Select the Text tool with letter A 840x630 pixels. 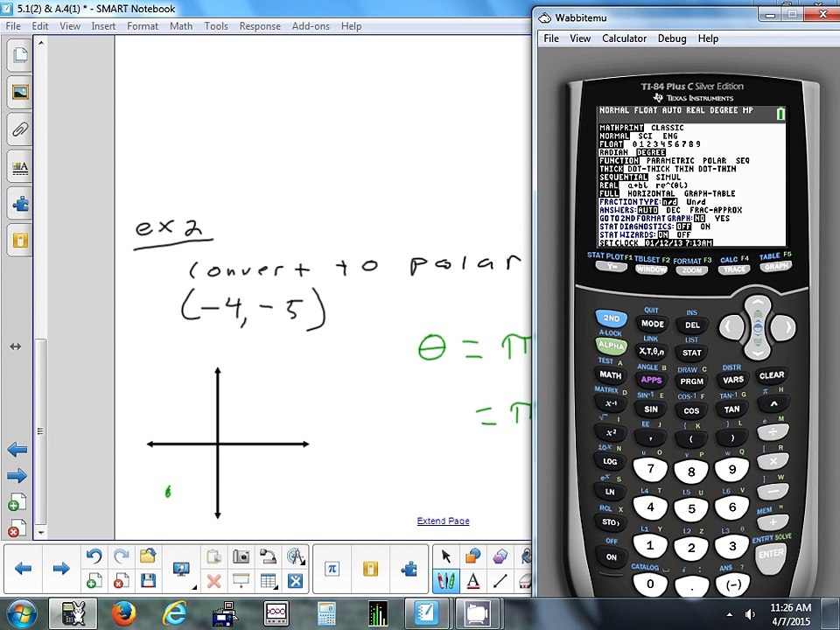[x=472, y=581]
